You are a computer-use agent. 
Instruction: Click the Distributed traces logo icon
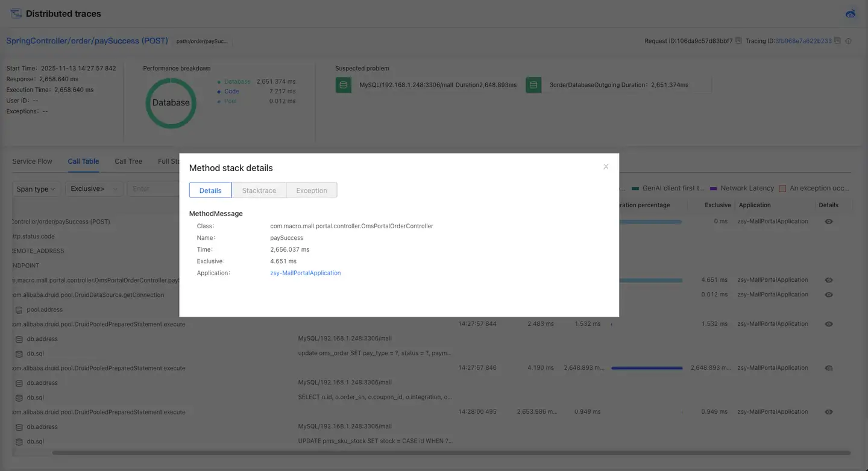click(x=16, y=14)
